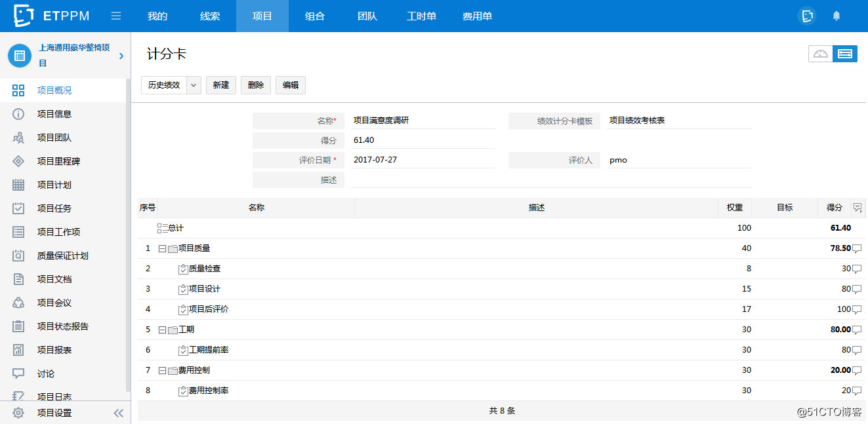Screen dimensions: 868x424
Task: Click the 项目文档 document icon in sidebar
Action: pyautogui.click(x=18, y=279)
